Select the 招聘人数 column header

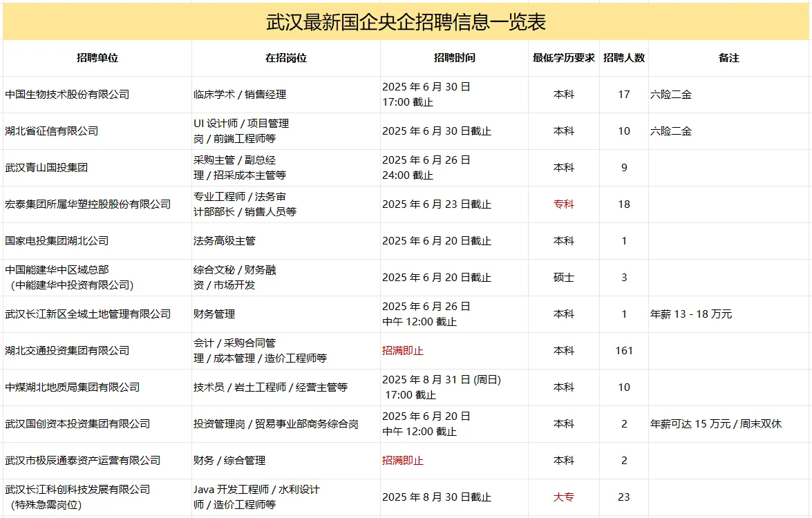624,58
